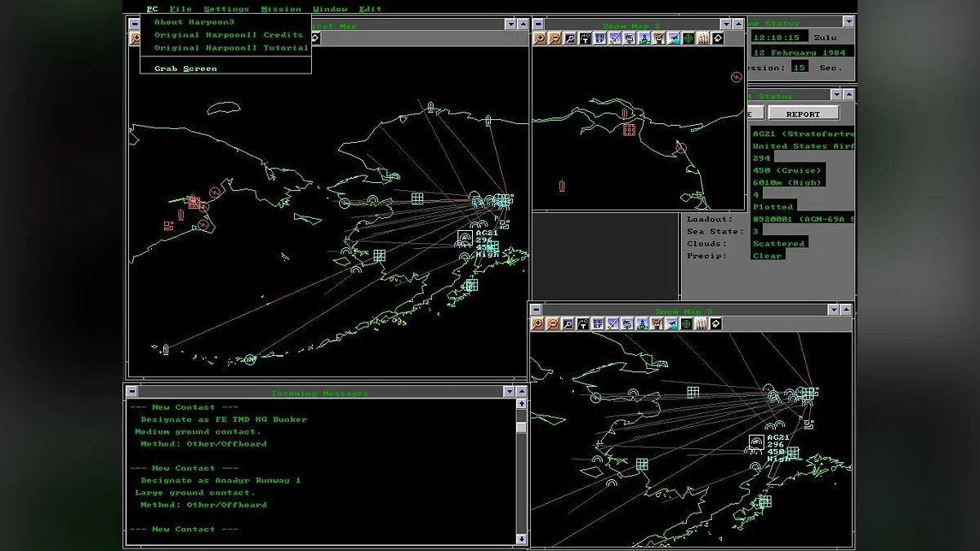This screenshot has width=980, height=551.
Task: Open Zoom Map 2 window control menu box
Action: [538, 24]
